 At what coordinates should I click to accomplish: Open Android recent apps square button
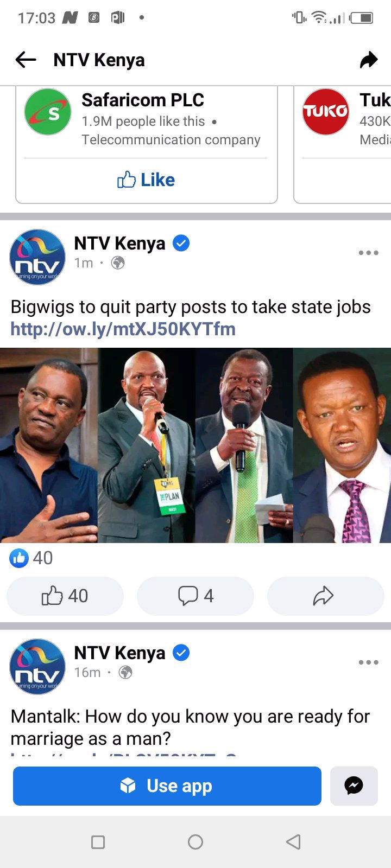tap(98, 842)
